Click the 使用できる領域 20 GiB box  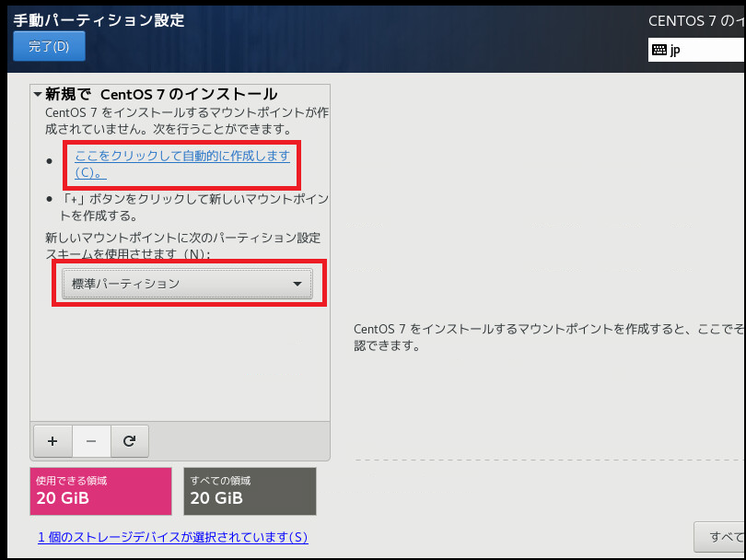101,491
